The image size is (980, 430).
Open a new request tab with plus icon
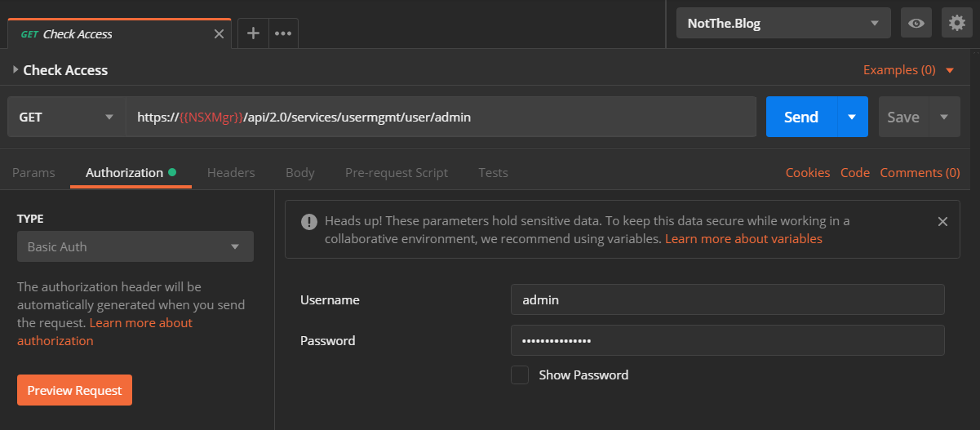[x=253, y=33]
